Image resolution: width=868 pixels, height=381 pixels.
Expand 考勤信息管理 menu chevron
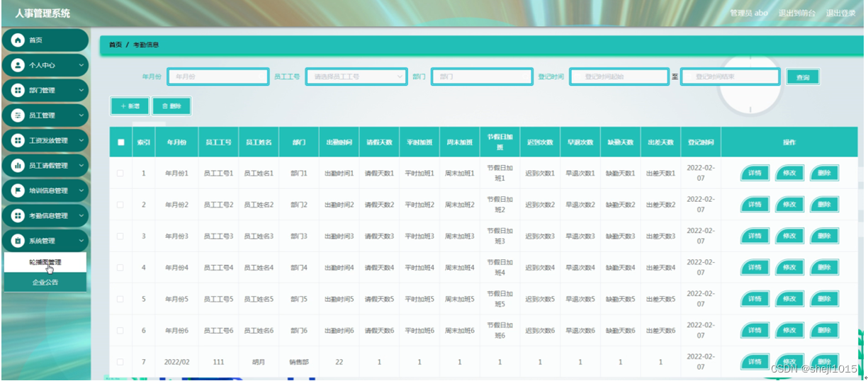pyautogui.click(x=81, y=216)
